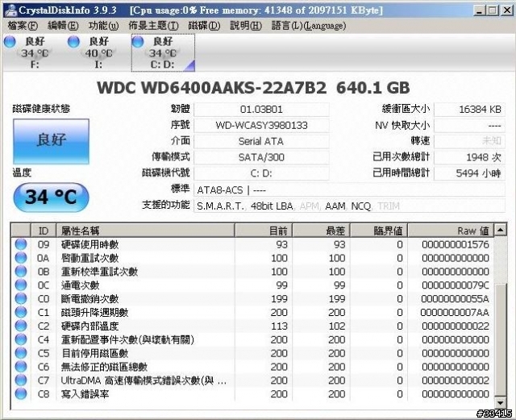
Task: Click the Raw 值 column header
Action: 451,231
